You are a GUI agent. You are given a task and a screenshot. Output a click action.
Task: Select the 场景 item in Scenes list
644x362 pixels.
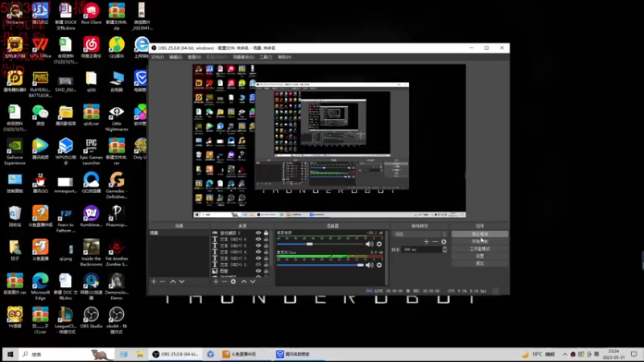tap(179, 232)
